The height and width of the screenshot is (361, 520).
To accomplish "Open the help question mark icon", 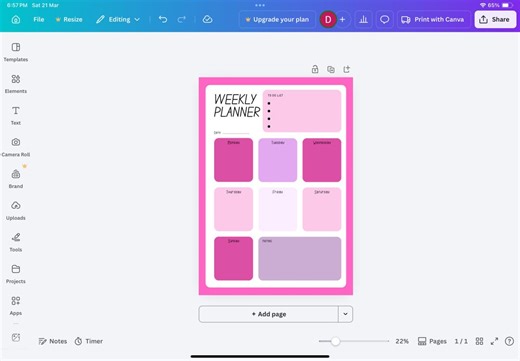I will click(509, 341).
